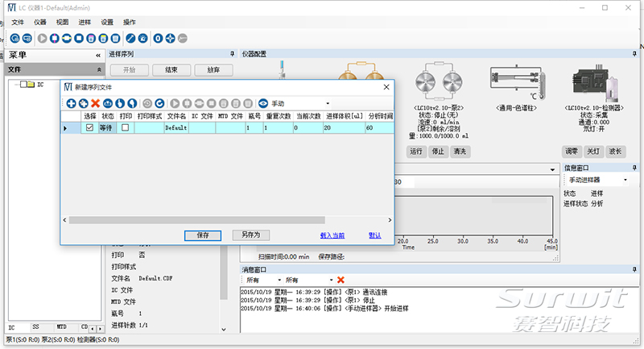The height and width of the screenshot is (349, 644).
Task: Tick the 打印 checkbox in sequence row
Action: point(125,127)
